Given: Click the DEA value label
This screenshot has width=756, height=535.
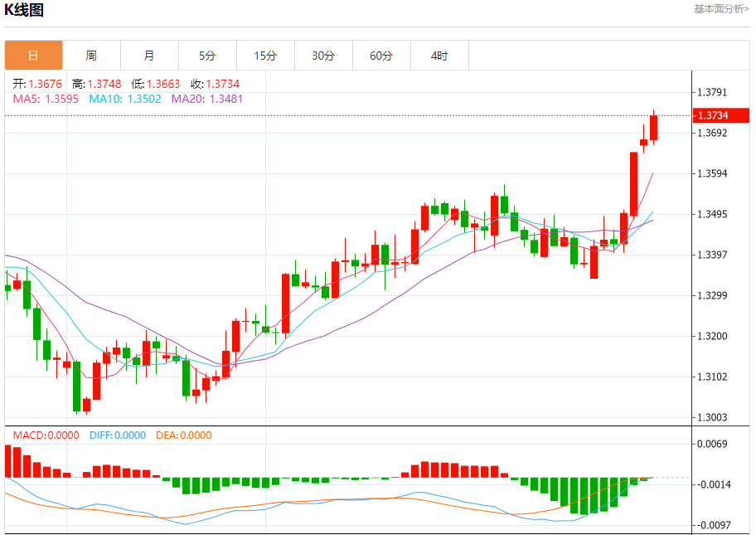Looking at the screenshot, I should tap(183, 435).
